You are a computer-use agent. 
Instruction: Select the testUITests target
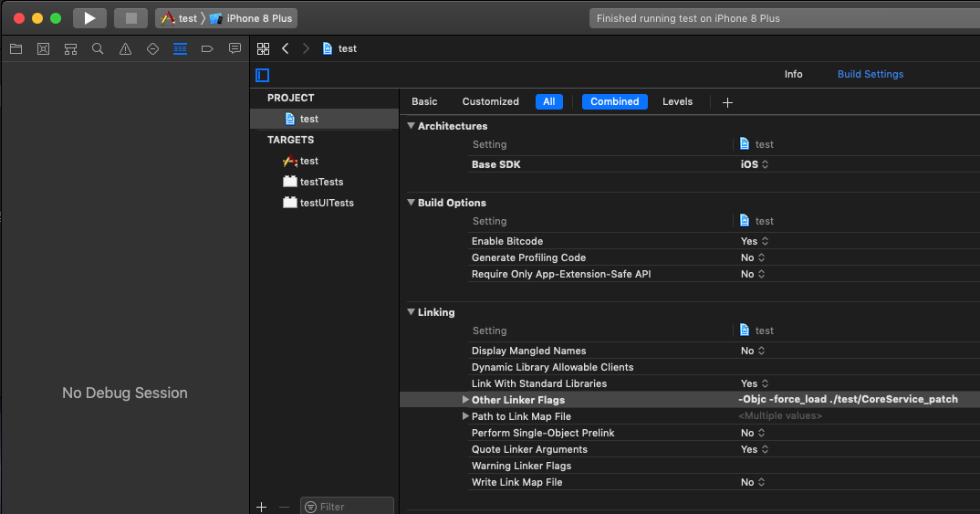(x=326, y=203)
